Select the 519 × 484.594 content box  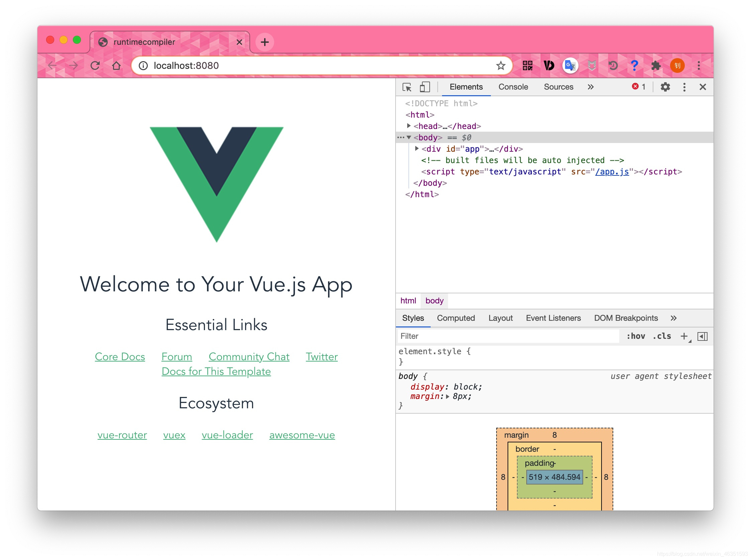[554, 476]
